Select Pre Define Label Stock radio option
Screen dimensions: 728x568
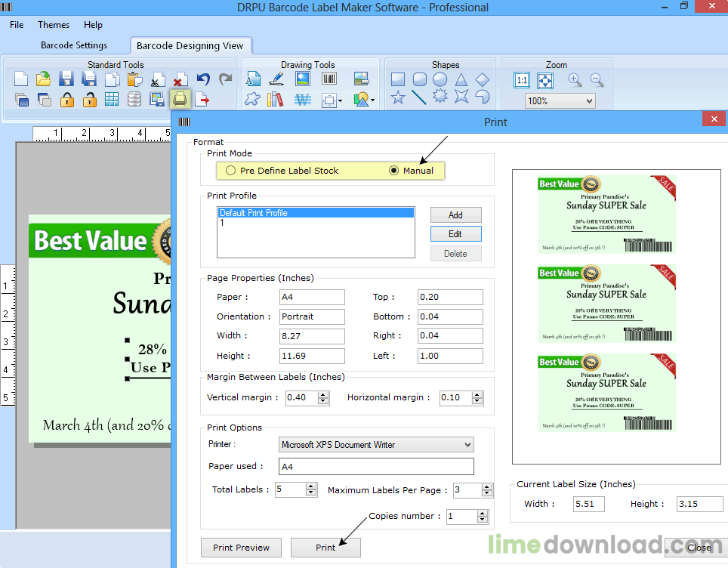coord(282,171)
